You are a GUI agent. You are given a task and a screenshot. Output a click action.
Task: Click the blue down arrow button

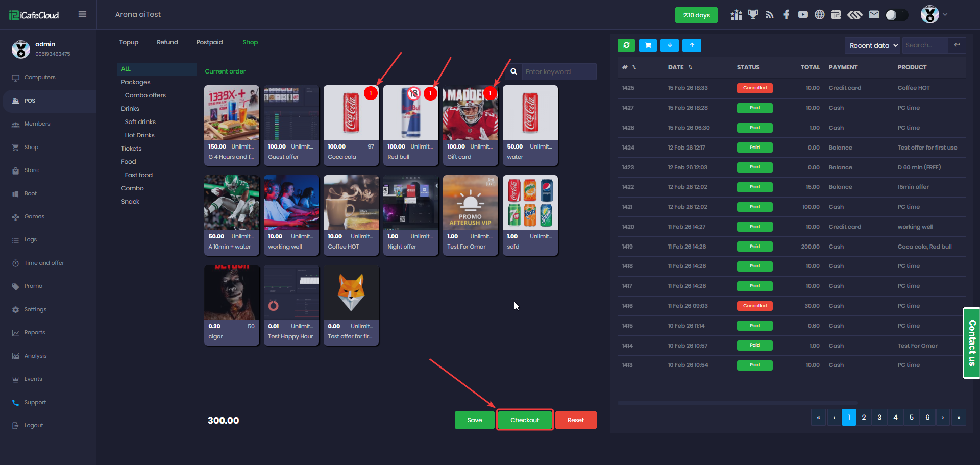(670, 45)
